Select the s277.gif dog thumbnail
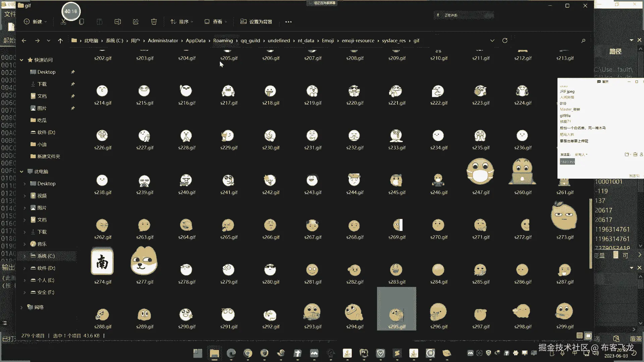This screenshot has width=644, height=362. click(144, 261)
